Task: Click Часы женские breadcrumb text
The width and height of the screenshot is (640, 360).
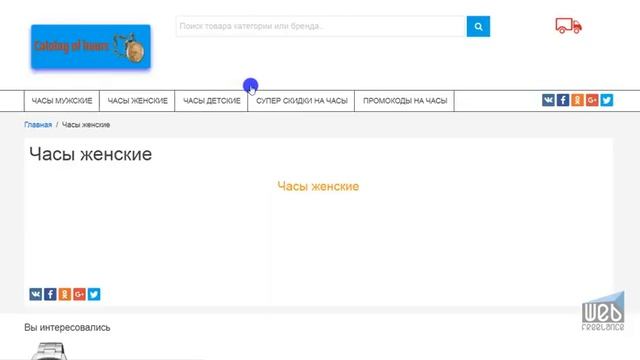Action: tap(86, 125)
